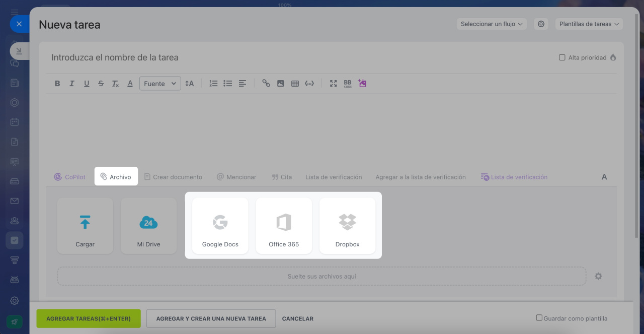Select the Archivo tab

[116, 177]
